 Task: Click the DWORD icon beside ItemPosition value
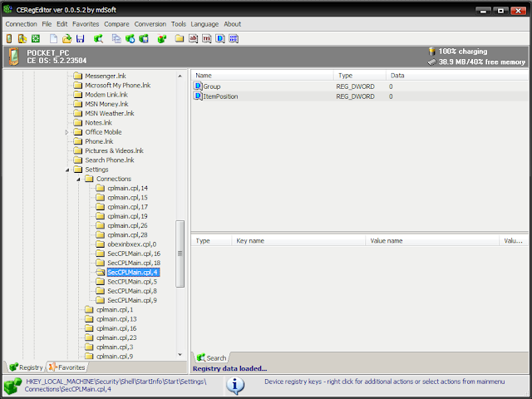(x=198, y=96)
